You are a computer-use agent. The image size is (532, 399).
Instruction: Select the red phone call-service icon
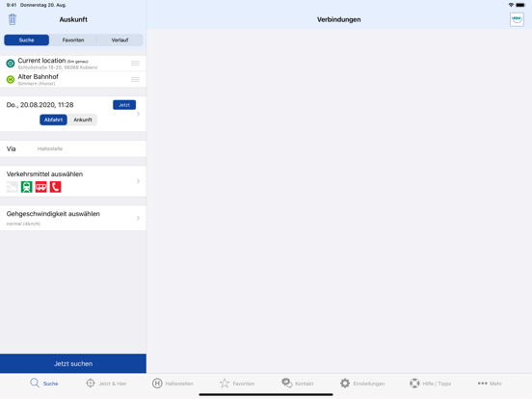pos(55,187)
